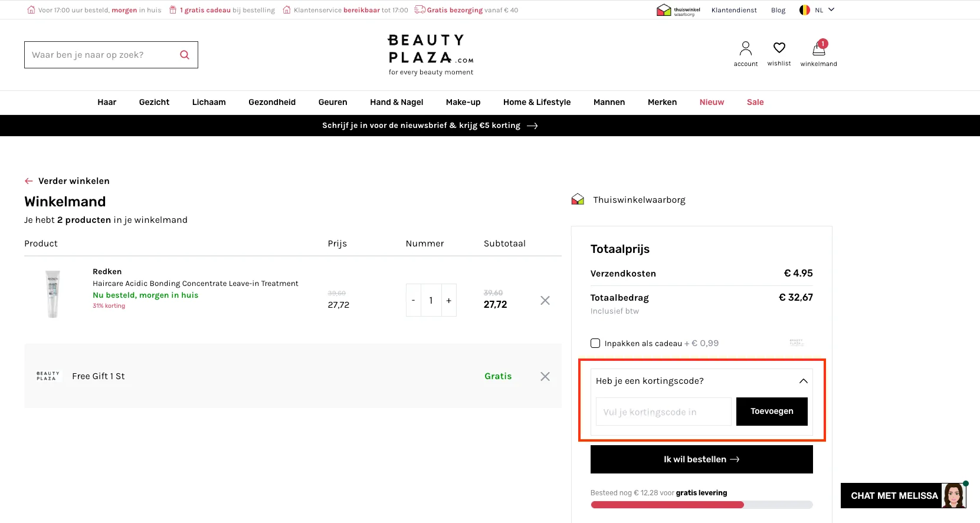The width and height of the screenshot is (980, 523).
Task: Click the Ik wil bestellen button
Action: [x=702, y=459]
